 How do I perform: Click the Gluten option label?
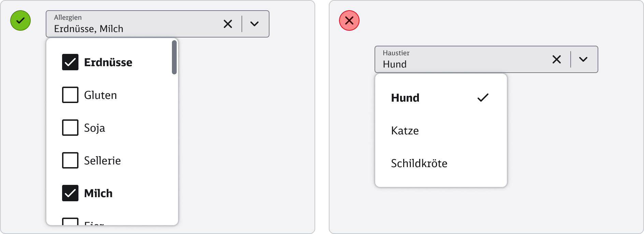tap(101, 95)
